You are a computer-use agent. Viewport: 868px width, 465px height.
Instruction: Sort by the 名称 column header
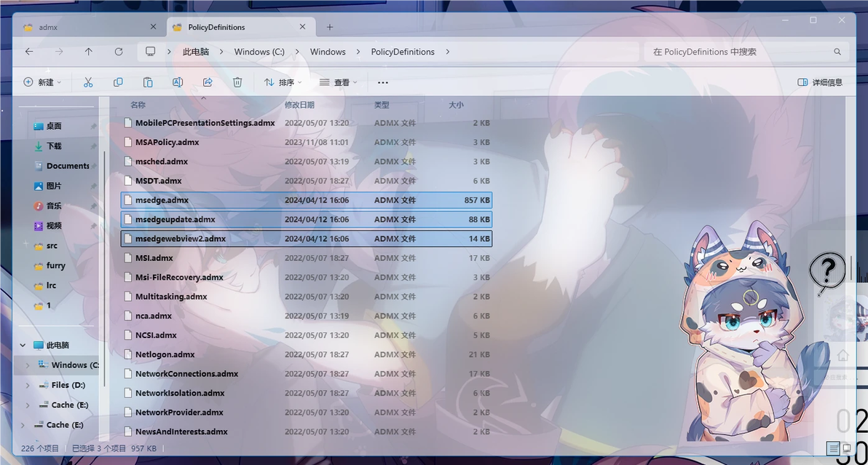coord(138,105)
